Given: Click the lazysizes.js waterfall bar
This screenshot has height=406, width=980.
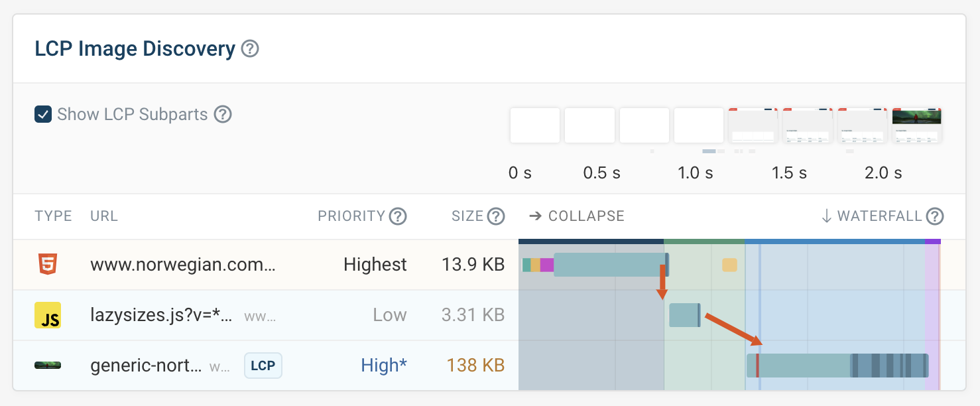Looking at the screenshot, I should (684, 315).
